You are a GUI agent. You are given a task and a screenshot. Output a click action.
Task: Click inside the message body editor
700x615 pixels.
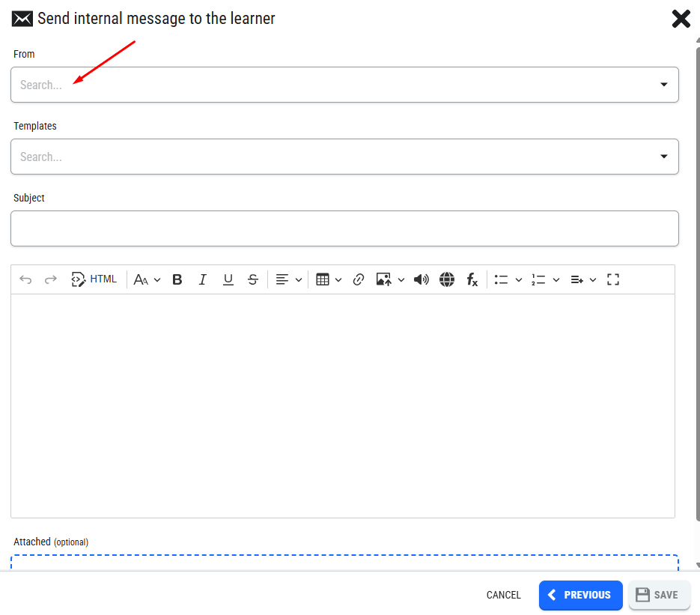(343, 405)
